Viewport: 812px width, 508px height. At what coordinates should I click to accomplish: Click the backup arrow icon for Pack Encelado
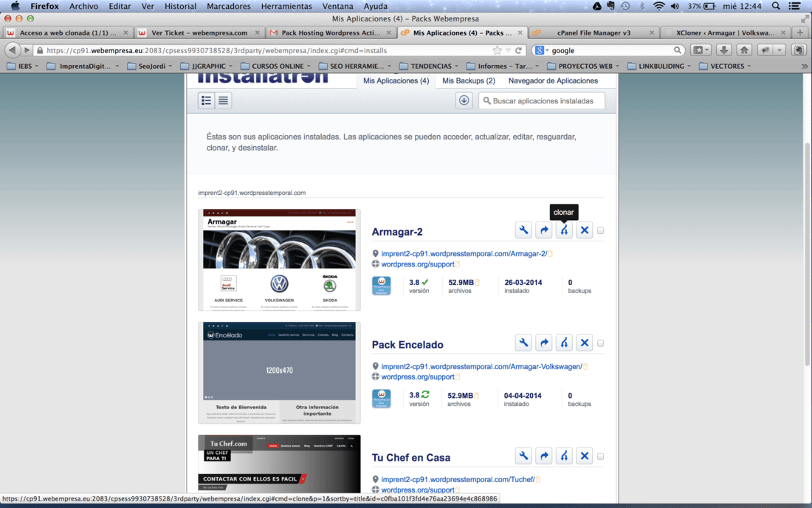click(544, 343)
